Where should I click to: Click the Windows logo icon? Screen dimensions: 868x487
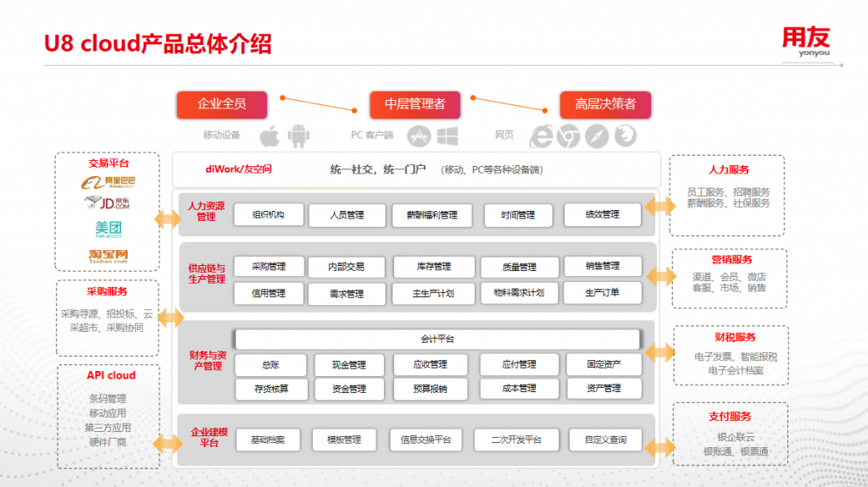coord(448,136)
